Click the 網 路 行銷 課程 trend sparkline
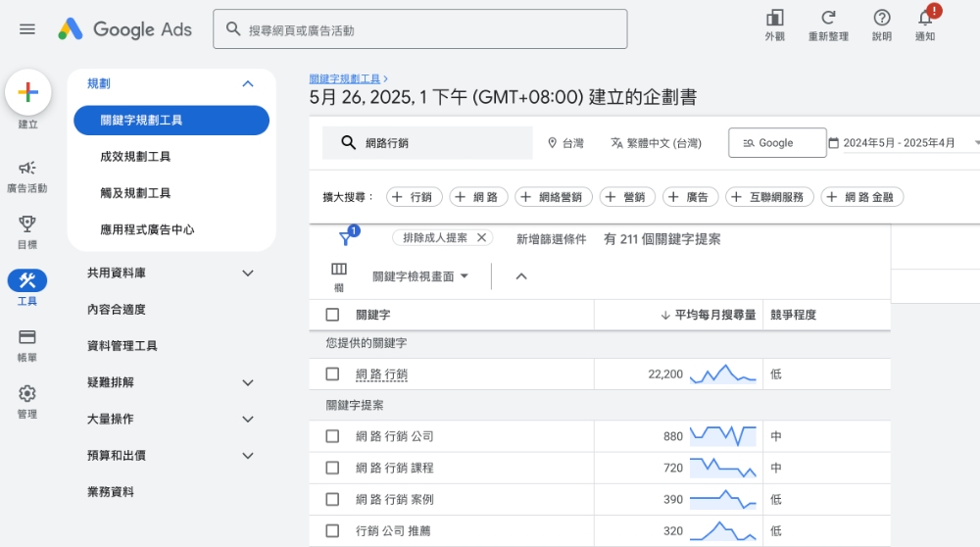Screen dimensions: 980x547 click(723, 468)
